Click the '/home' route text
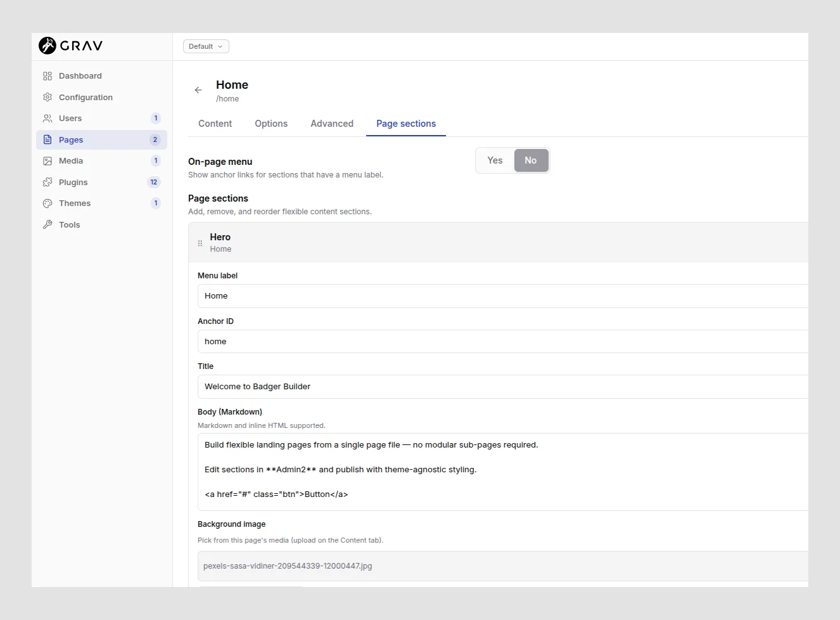This screenshot has width=840, height=620. click(x=227, y=99)
